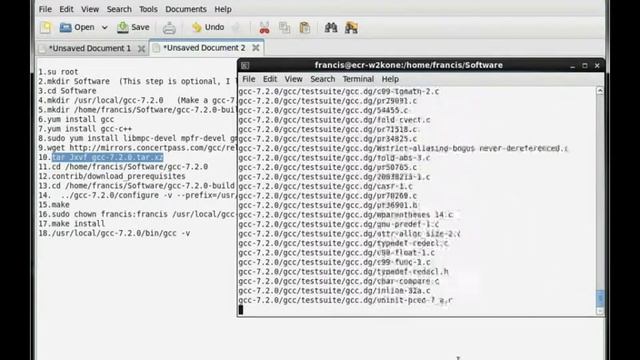Viewport: 640px width, 360px height.
Task: Open the gedit View menu
Action: [x=90, y=9]
